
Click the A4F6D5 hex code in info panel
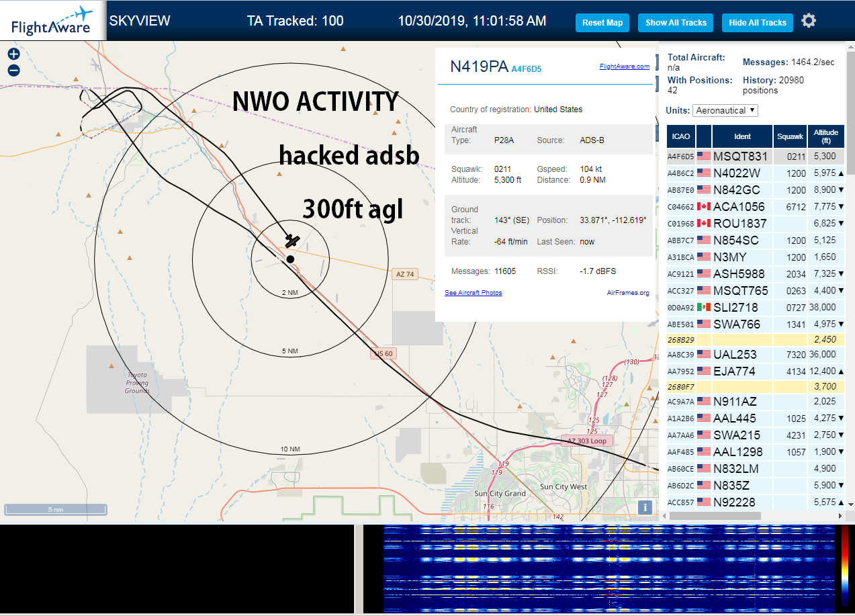(x=527, y=69)
